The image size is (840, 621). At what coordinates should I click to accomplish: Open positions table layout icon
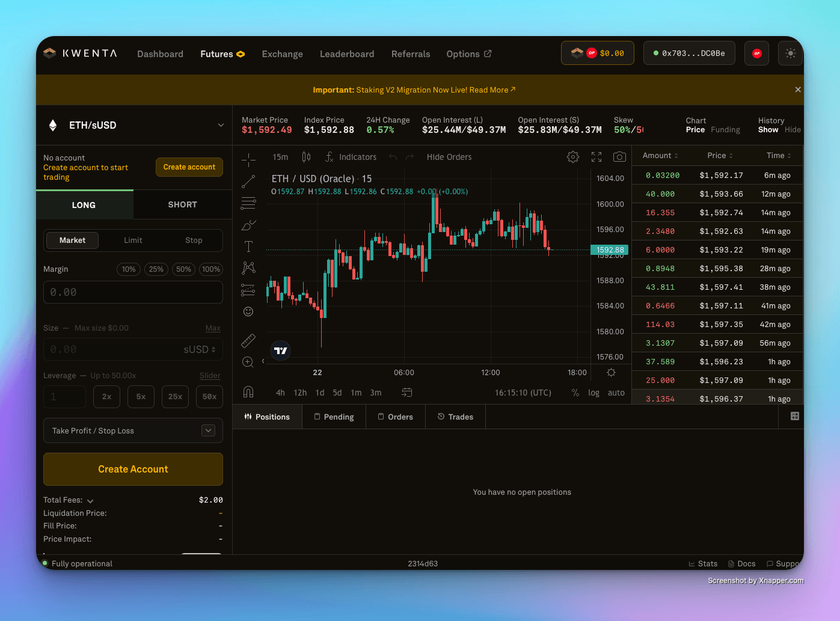click(x=794, y=416)
